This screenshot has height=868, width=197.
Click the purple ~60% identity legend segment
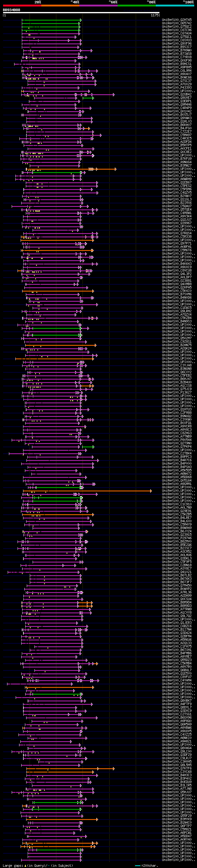coord(98,6)
